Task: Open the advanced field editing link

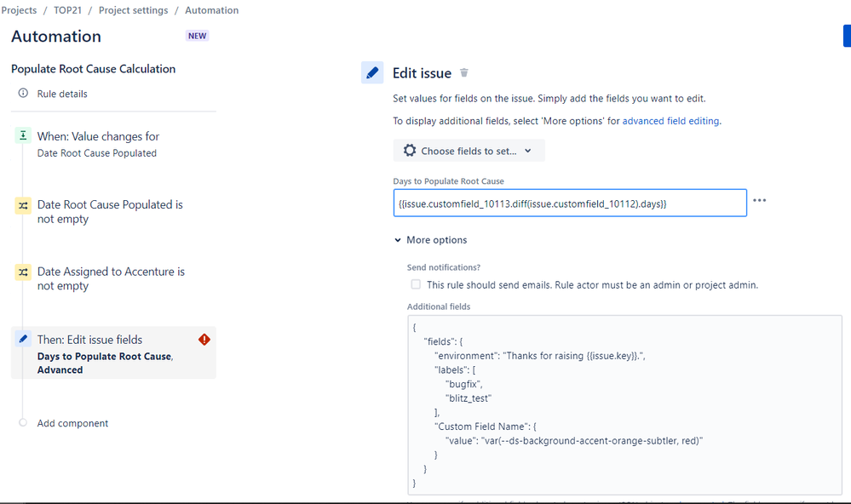Action: [670, 121]
